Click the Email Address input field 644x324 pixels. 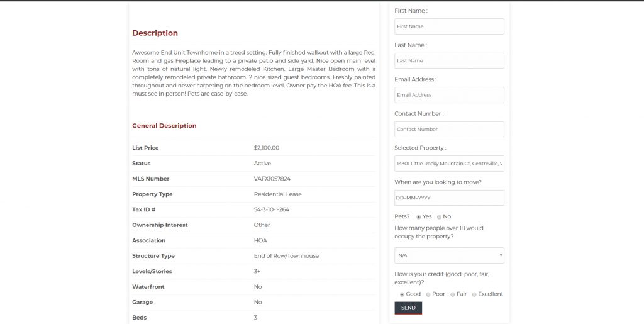(449, 95)
